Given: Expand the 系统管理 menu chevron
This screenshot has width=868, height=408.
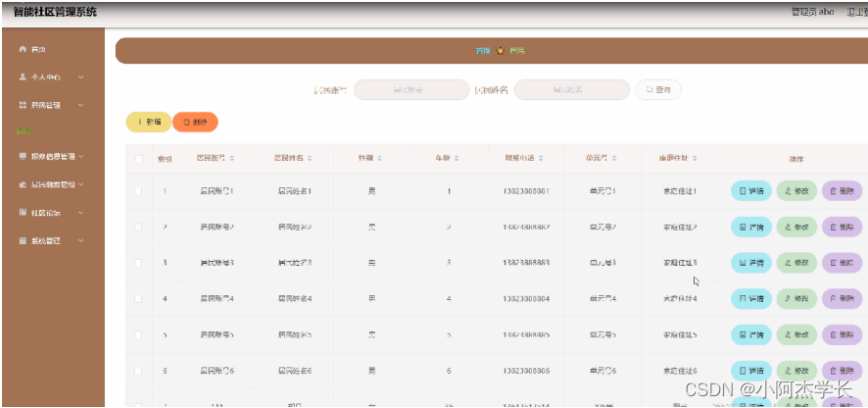Looking at the screenshot, I should pos(80,241).
